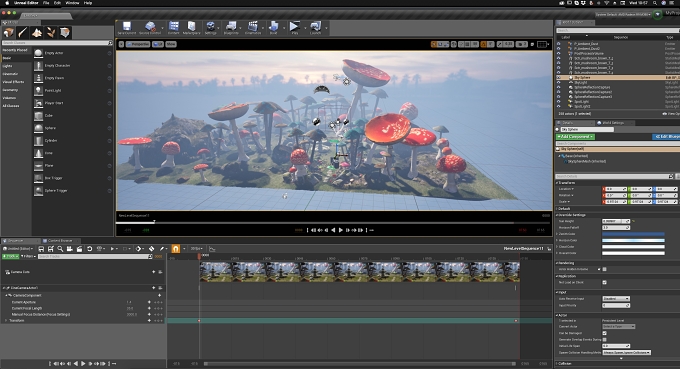Toggle visibility eye for PostProcessVolume actor
Screen dimensions: 680x369
(x=559, y=53)
